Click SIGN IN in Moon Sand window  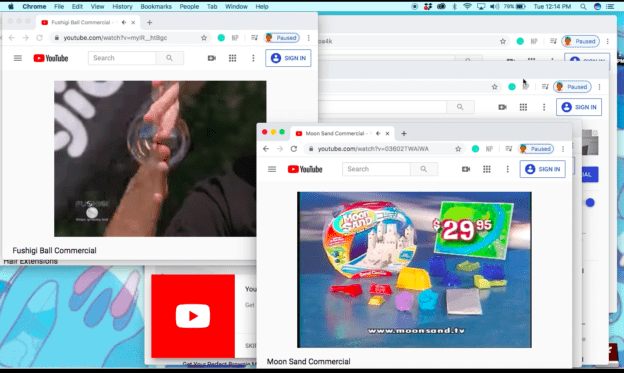point(543,169)
